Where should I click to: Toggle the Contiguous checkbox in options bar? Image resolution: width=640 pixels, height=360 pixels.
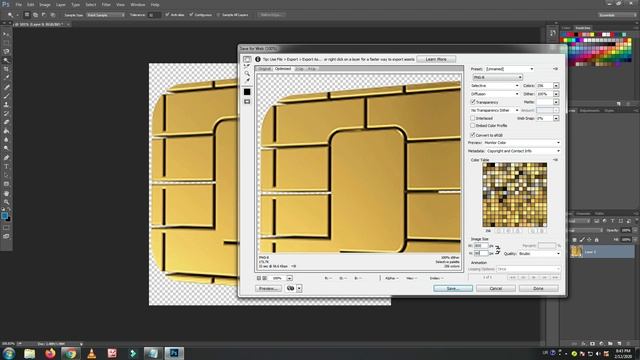(x=191, y=15)
